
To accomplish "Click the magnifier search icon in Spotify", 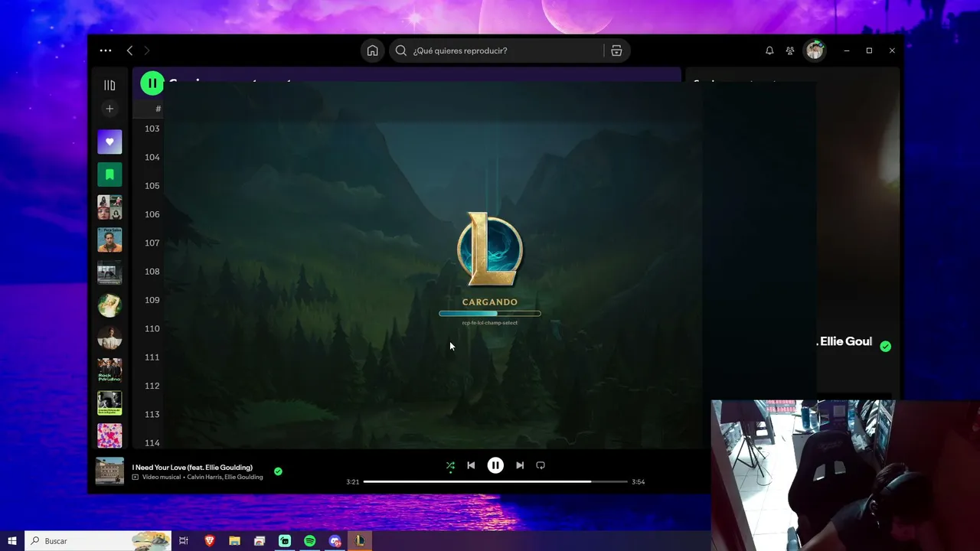I will [x=401, y=51].
